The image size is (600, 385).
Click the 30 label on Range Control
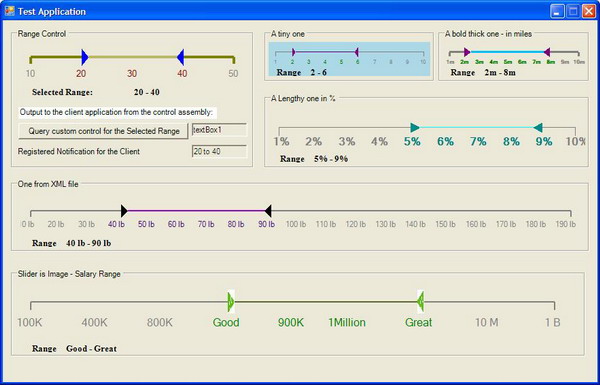[132, 73]
